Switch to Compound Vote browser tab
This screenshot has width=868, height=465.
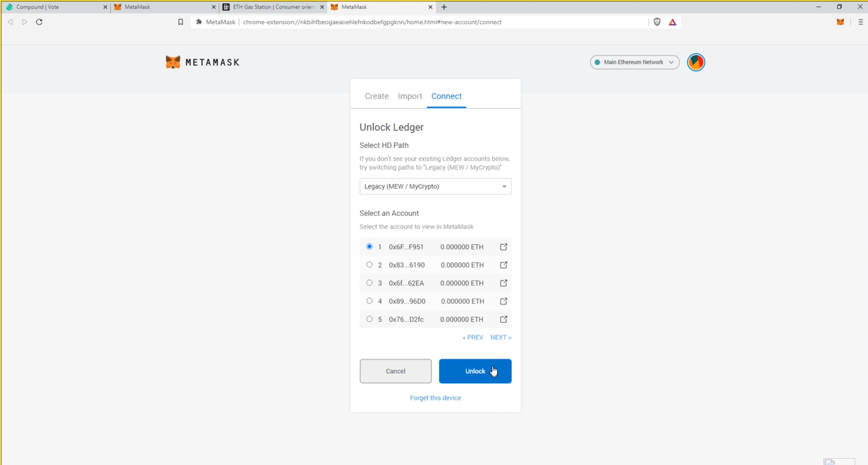pyautogui.click(x=55, y=7)
